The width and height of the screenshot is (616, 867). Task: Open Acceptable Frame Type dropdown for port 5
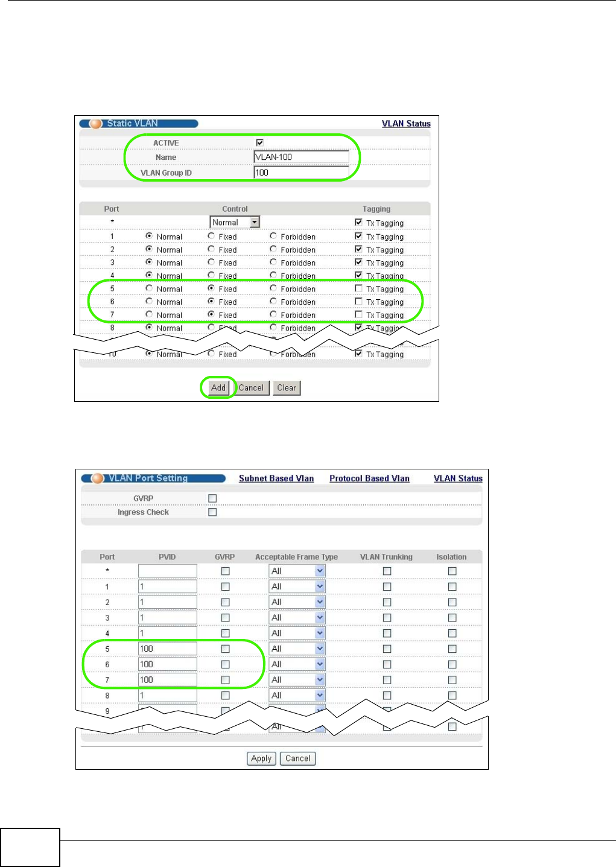tap(297, 649)
